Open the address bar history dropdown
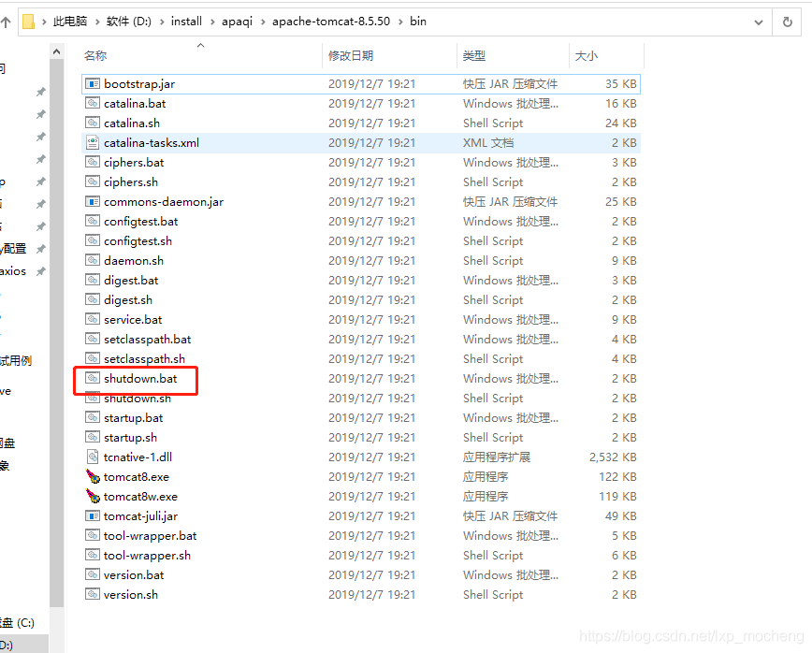 coord(759,22)
